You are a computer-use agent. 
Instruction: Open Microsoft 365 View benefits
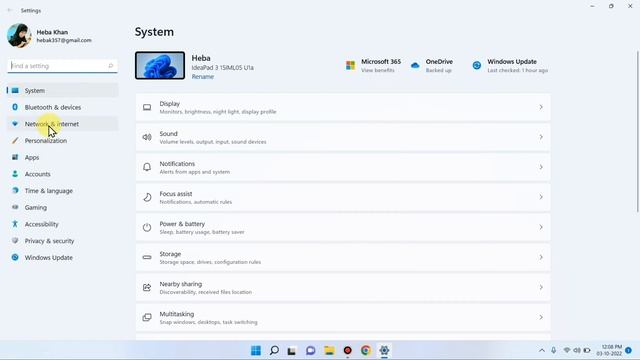pos(378,70)
